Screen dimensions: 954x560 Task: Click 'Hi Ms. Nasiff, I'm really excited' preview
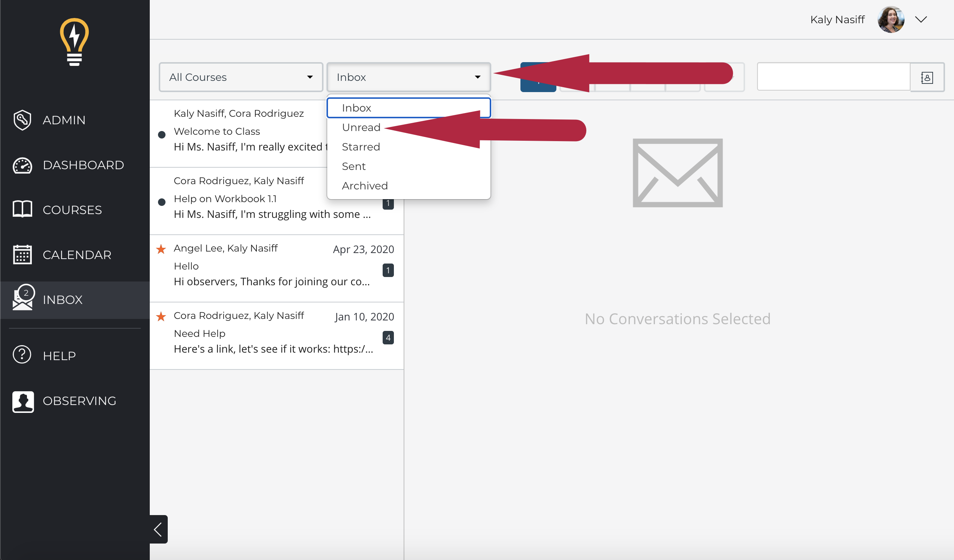250,147
